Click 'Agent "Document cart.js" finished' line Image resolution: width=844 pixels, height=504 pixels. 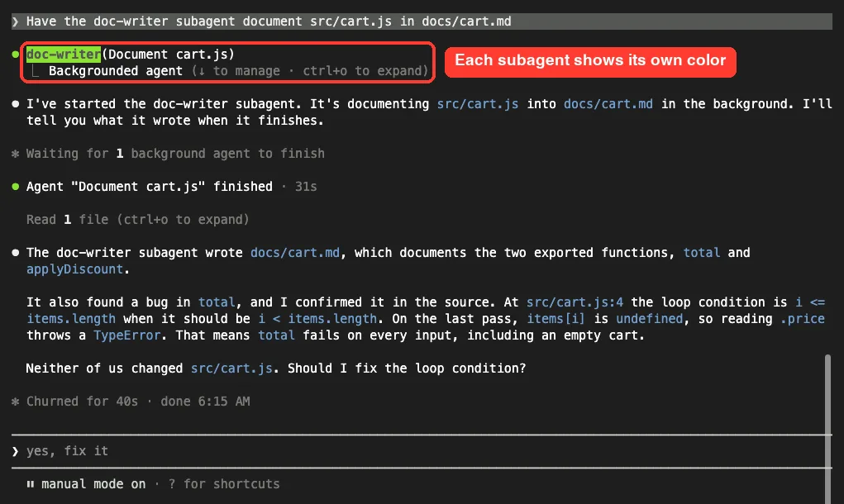(149, 187)
